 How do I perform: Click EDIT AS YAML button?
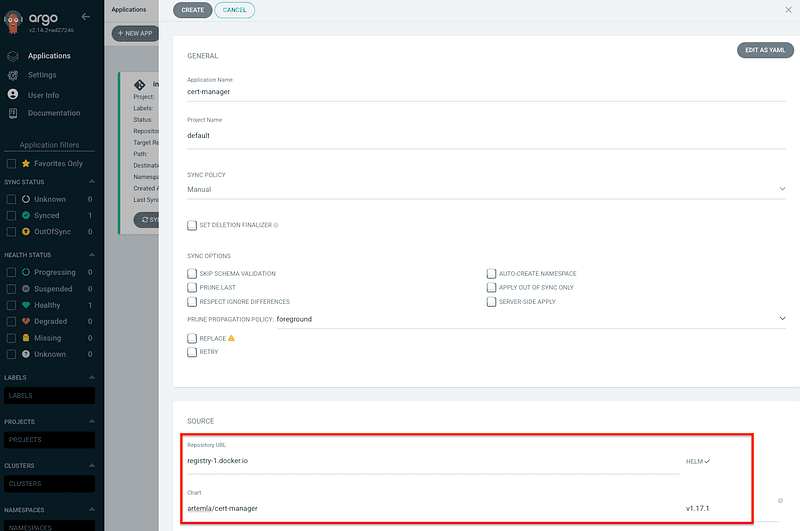pyautogui.click(x=765, y=50)
